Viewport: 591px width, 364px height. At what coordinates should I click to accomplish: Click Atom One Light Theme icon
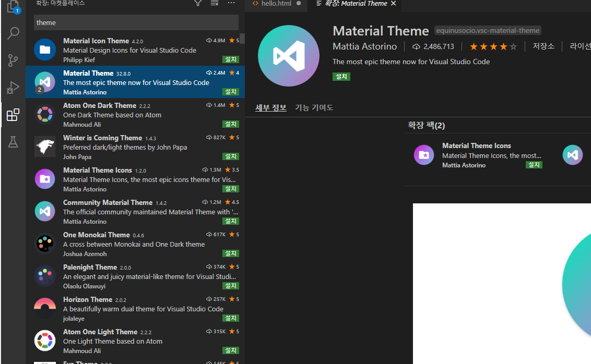click(x=45, y=341)
